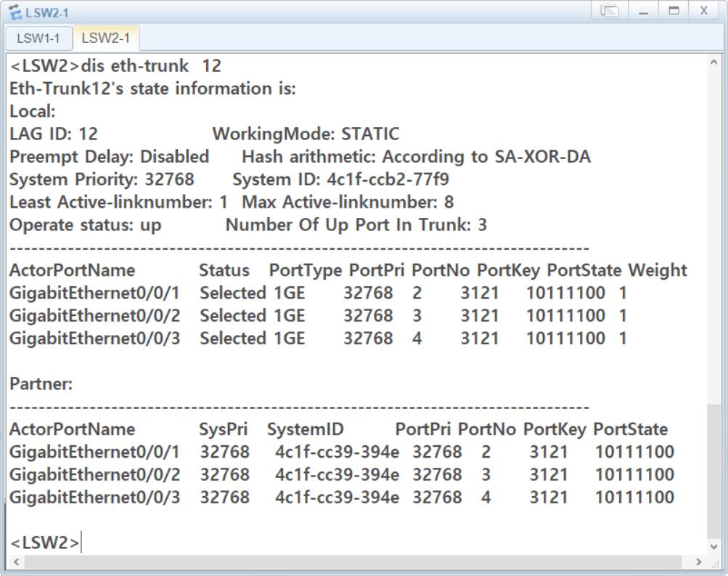Maximize the LSW2-1 terminal window
The width and height of the screenshot is (728, 576).
click(x=673, y=12)
